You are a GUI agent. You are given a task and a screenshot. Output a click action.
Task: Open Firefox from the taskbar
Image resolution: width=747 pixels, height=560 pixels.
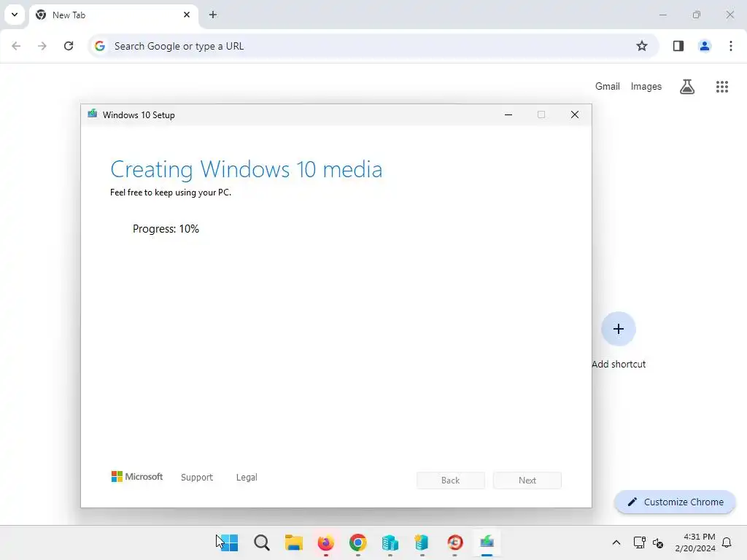[x=326, y=542]
